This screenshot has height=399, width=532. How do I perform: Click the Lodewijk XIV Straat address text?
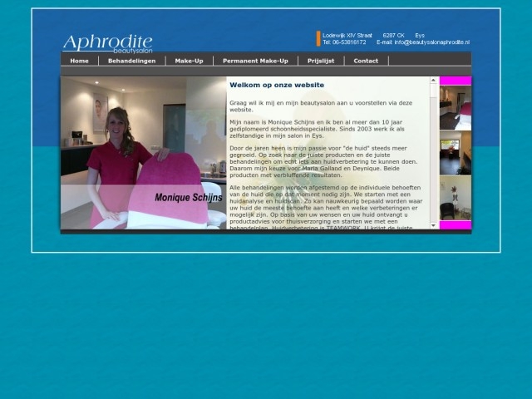(x=347, y=35)
